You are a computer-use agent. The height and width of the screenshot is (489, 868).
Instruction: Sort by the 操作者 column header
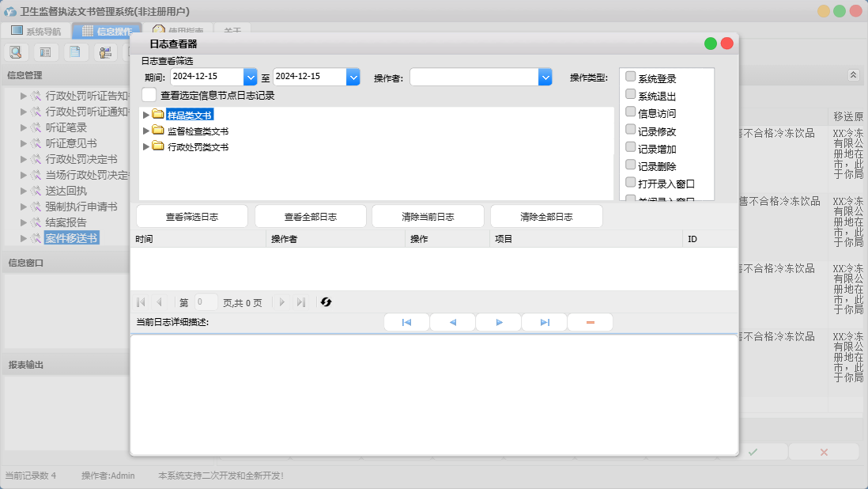tap(335, 239)
